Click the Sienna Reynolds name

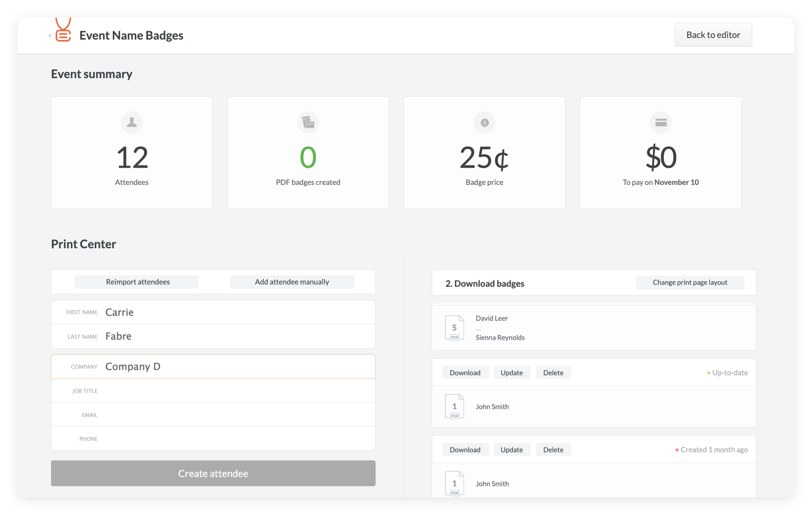500,337
